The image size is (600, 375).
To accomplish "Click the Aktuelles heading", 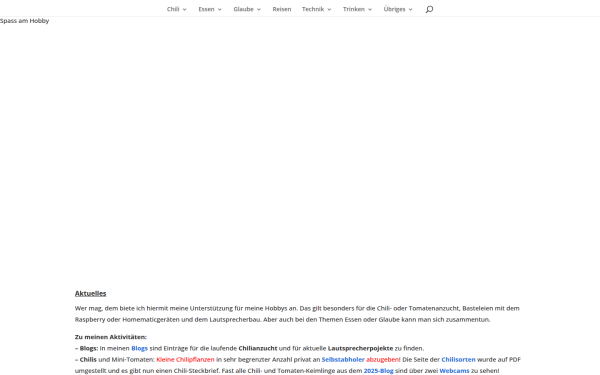I will point(90,293).
